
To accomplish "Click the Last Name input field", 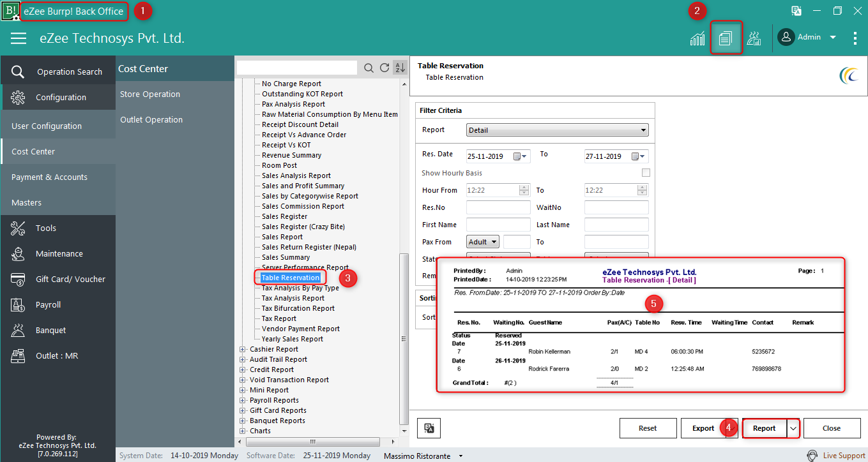I will click(616, 225).
